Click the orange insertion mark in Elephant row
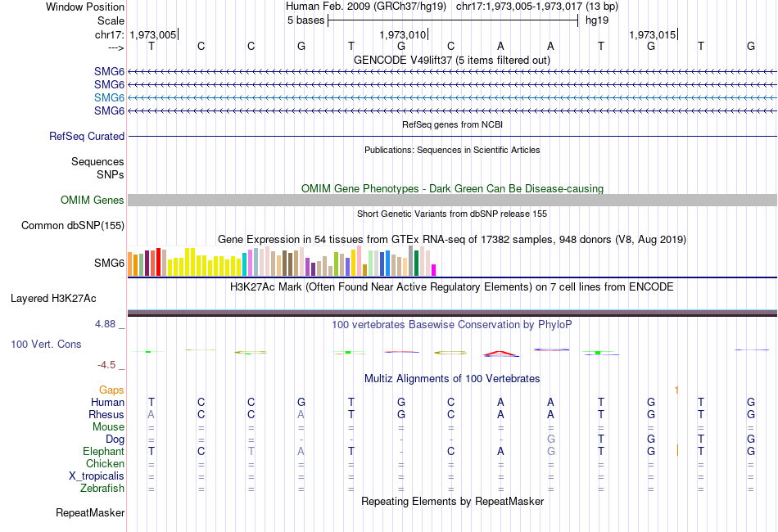 pyautogui.click(x=677, y=451)
